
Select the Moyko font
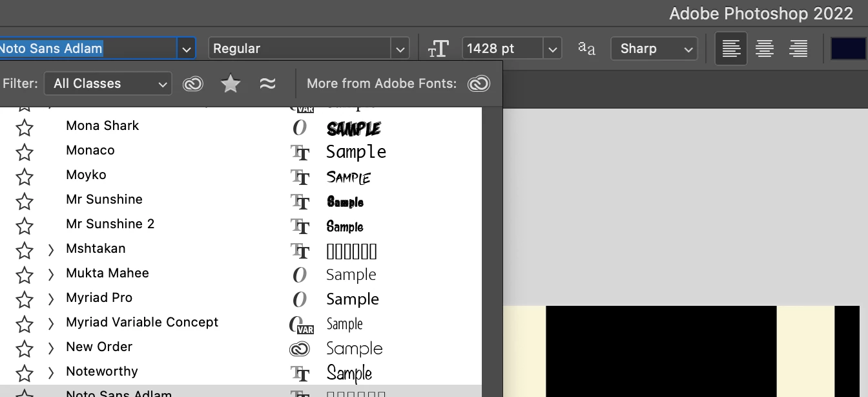86,175
